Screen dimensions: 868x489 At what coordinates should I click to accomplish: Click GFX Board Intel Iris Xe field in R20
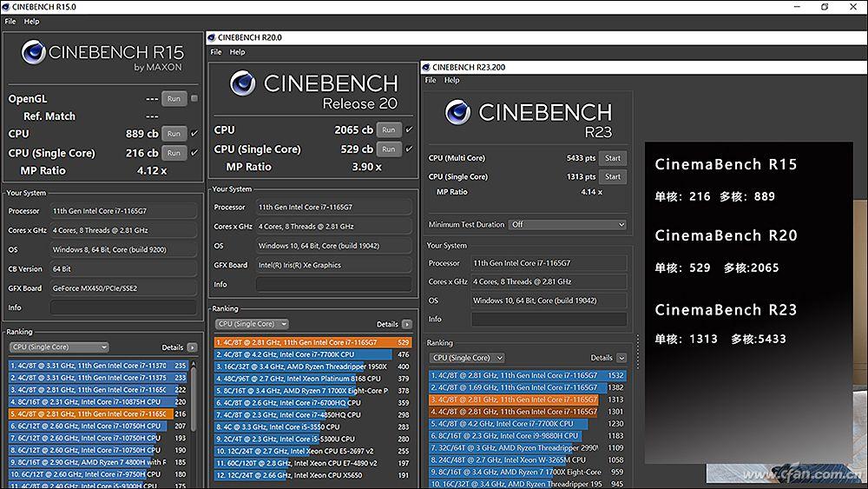coord(334,265)
